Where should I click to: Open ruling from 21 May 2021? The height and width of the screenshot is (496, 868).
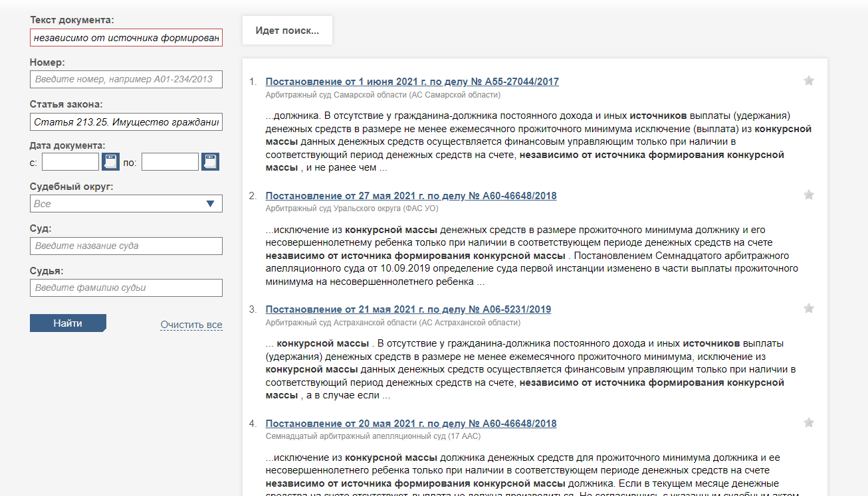point(408,309)
